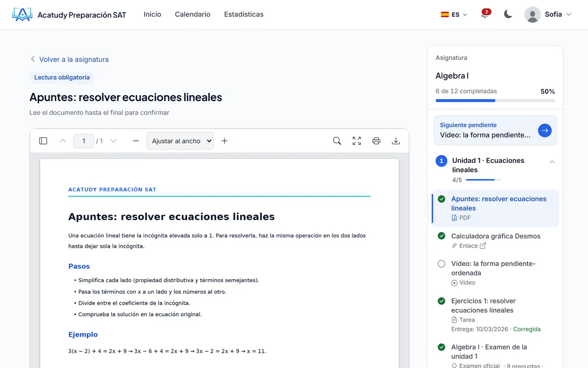Click the 'Corregida' status label

pyautogui.click(x=527, y=329)
